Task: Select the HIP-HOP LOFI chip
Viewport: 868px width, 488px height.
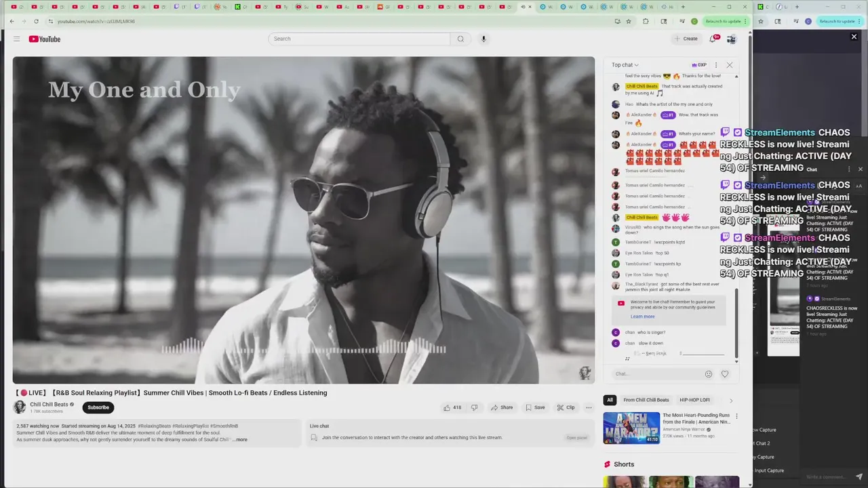Action: (x=694, y=400)
